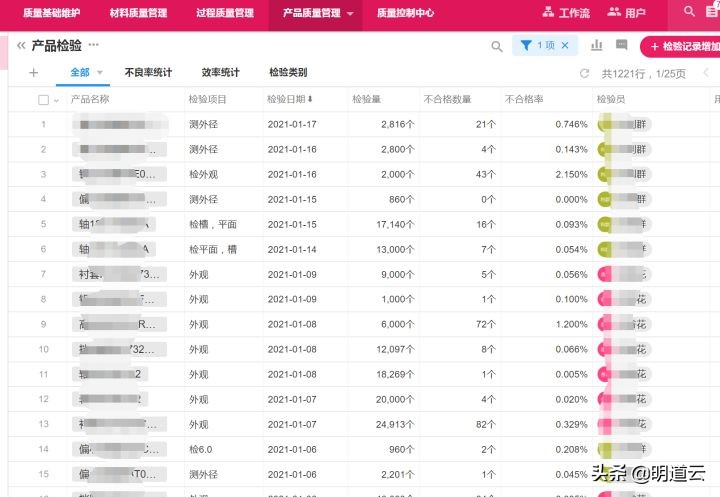This screenshot has height=497, width=720.
Task: Click the 2,816个 inspection quantity cell
Action: click(398, 124)
